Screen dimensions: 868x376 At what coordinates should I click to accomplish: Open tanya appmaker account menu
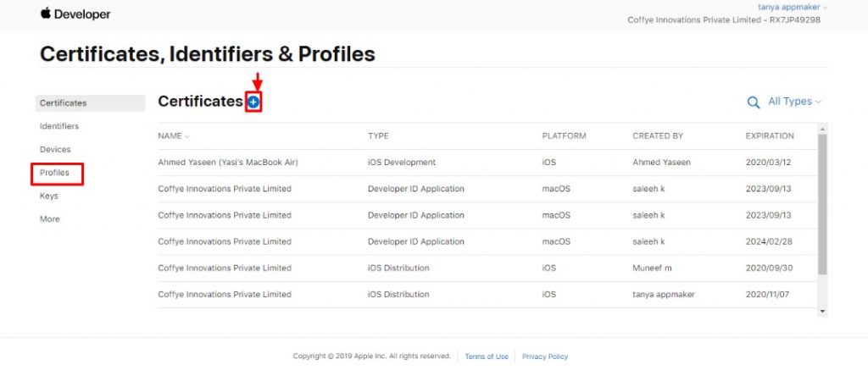[x=793, y=7]
